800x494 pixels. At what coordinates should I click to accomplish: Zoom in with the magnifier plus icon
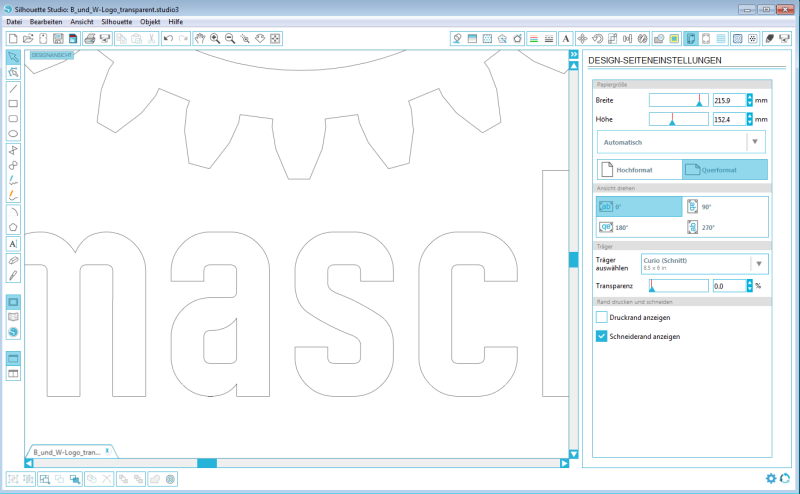coord(215,39)
